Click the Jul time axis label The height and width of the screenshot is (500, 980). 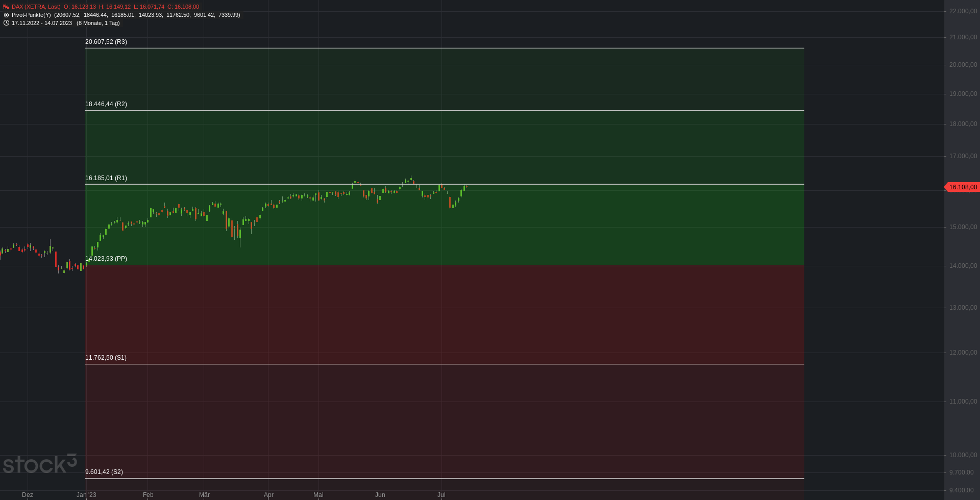coord(441,495)
